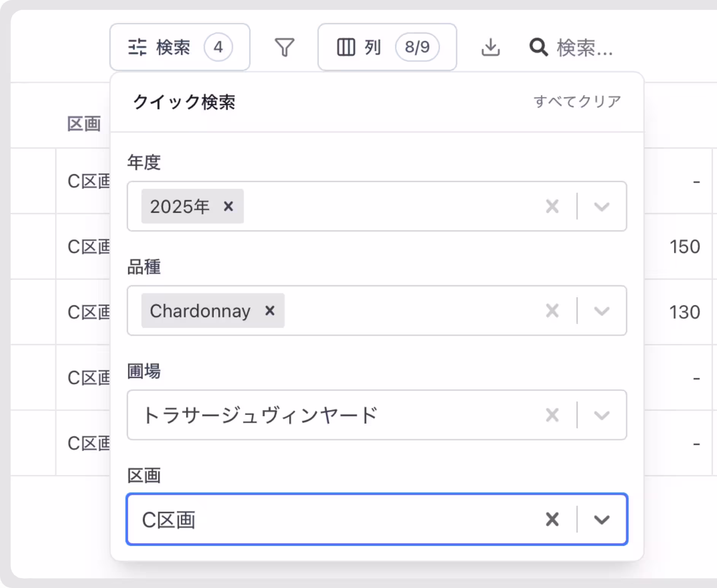
Task: Expand the 区画 dropdown options
Action: click(601, 520)
